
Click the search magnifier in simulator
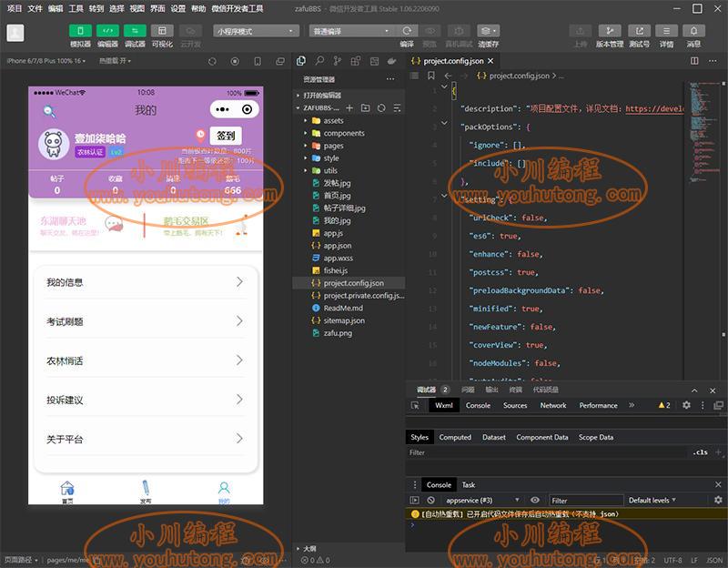click(x=49, y=111)
